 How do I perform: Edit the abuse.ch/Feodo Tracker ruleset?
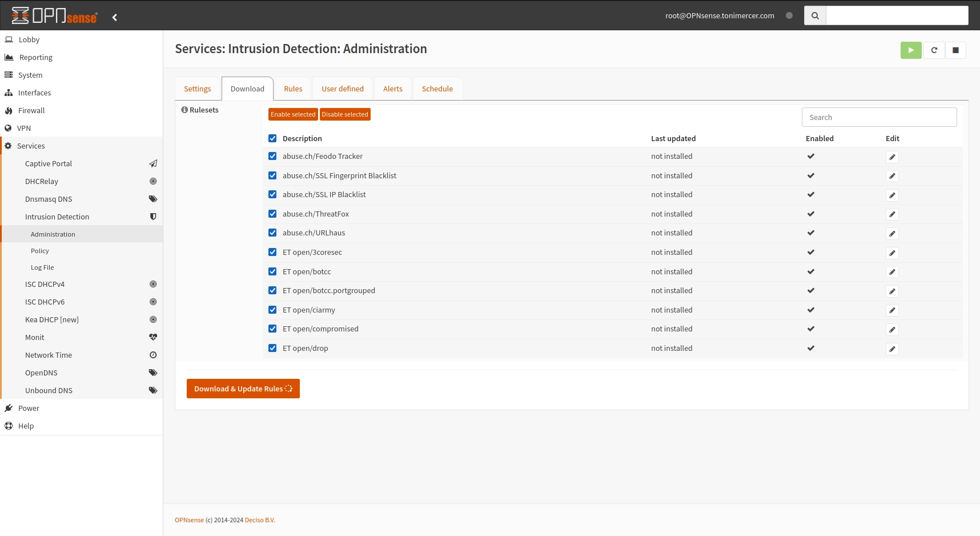pyautogui.click(x=892, y=157)
